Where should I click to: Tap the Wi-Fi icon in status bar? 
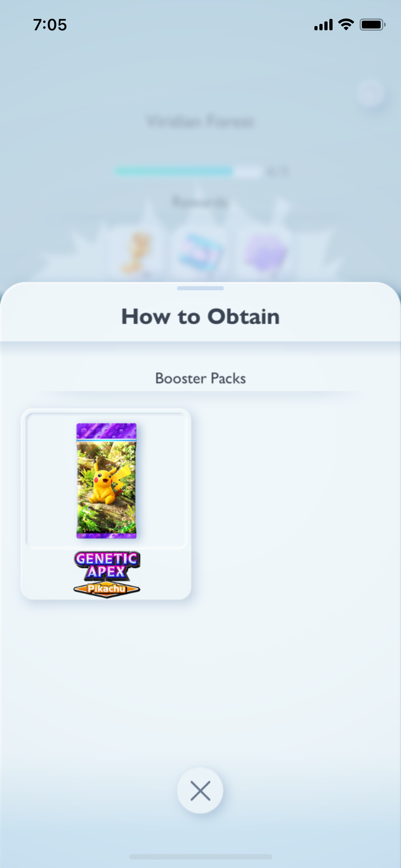pos(346,25)
